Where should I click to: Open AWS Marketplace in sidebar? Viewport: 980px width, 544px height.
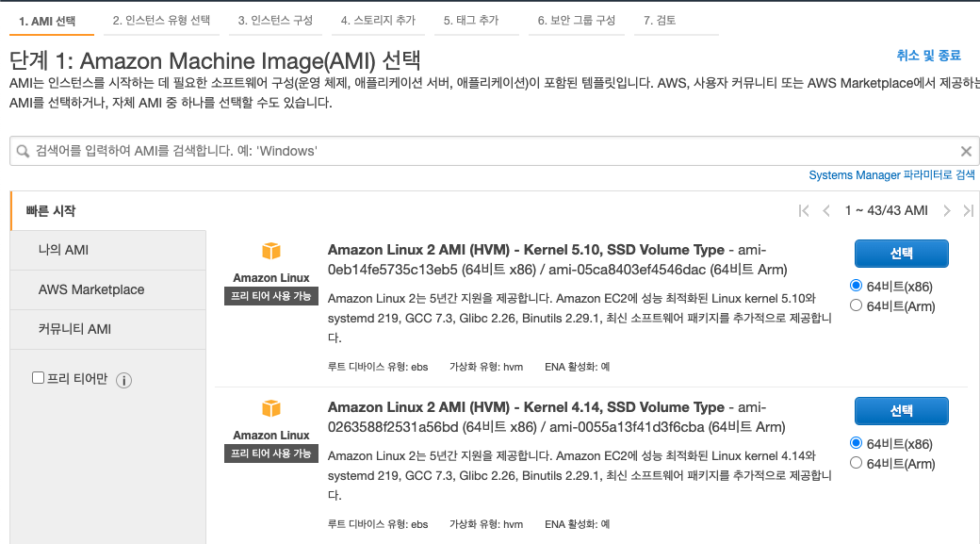(108, 290)
